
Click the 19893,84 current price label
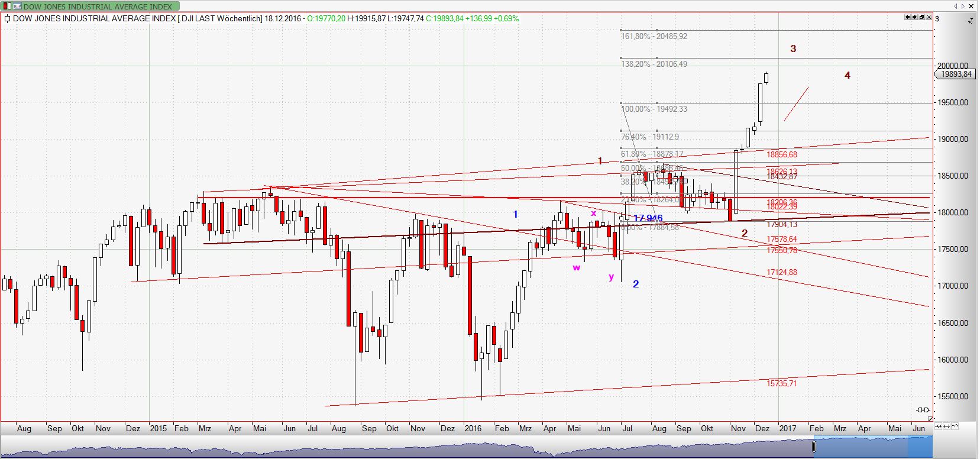955,74
